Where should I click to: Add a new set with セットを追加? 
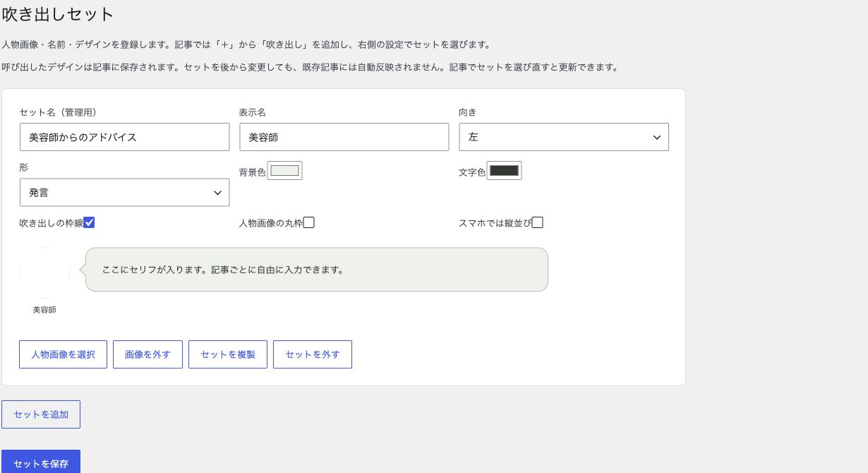[41, 414]
